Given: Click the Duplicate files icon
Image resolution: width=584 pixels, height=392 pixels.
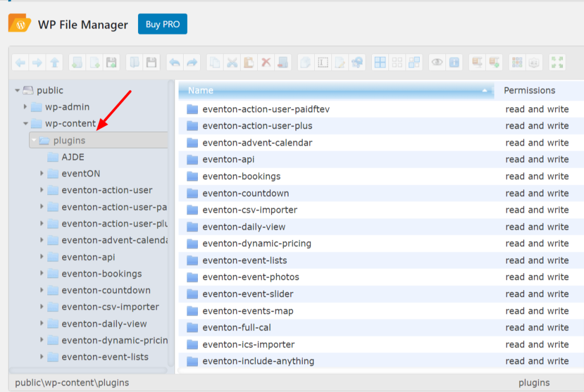Looking at the screenshot, I should [306, 63].
